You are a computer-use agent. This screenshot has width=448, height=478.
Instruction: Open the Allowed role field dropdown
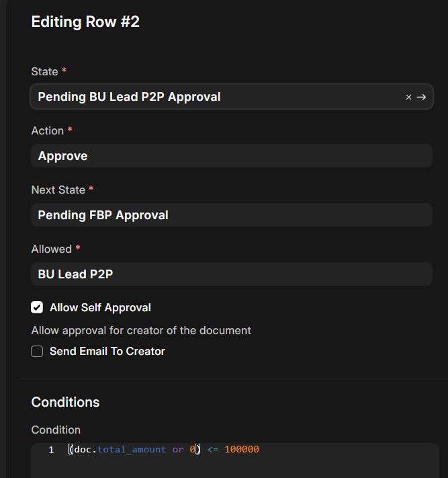pyautogui.click(x=231, y=274)
